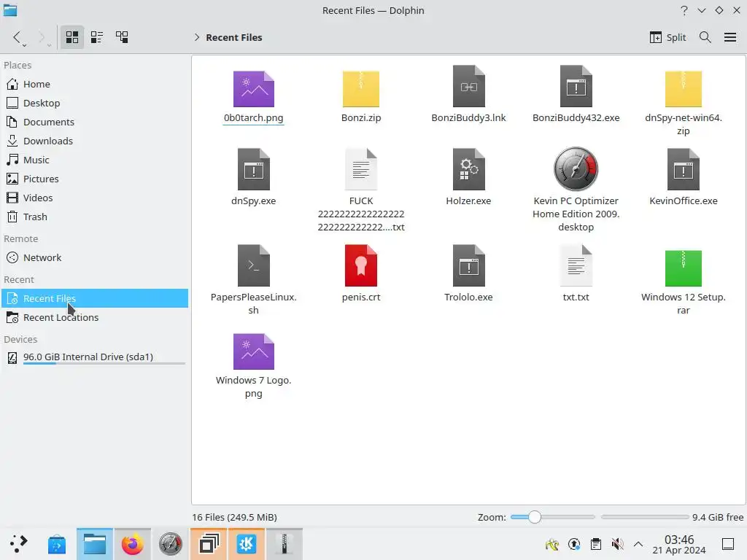Select Holzer.exe file icon

tap(469, 169)
